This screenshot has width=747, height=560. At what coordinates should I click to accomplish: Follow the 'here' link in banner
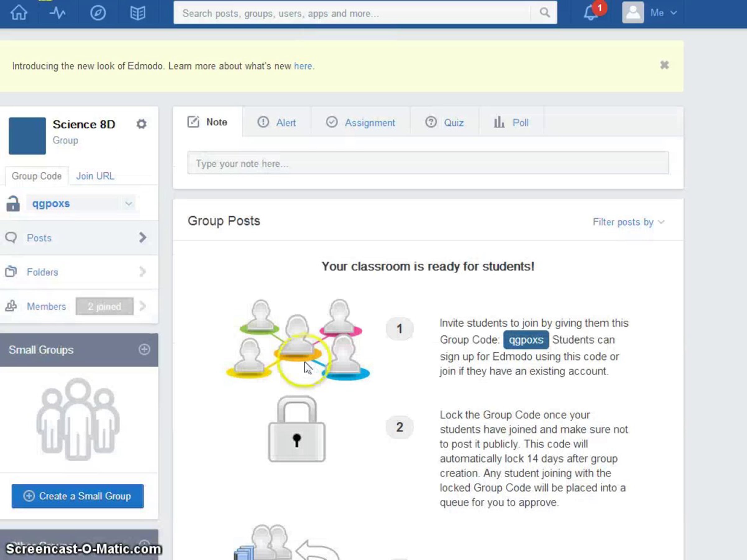(303, 66)
